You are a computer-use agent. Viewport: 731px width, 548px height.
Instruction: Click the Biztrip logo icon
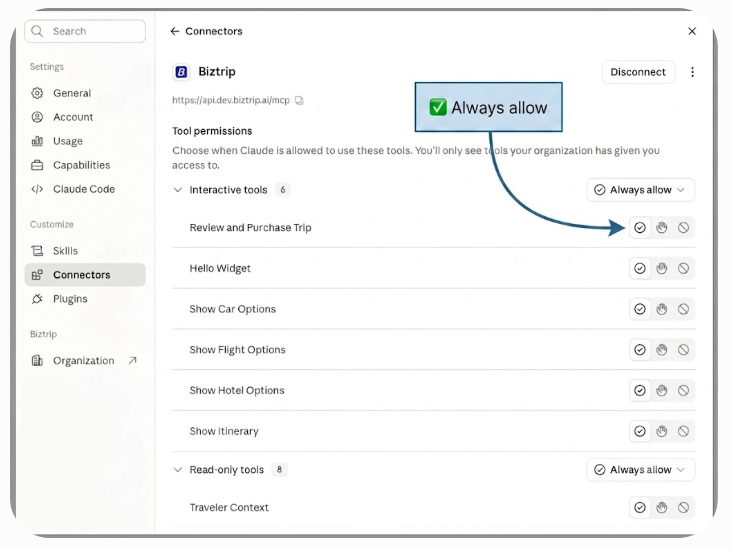tap(181, 72)
